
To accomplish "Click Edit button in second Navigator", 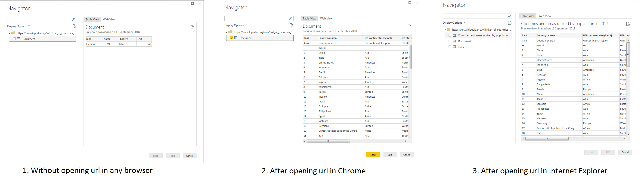I will pos(390,155).
